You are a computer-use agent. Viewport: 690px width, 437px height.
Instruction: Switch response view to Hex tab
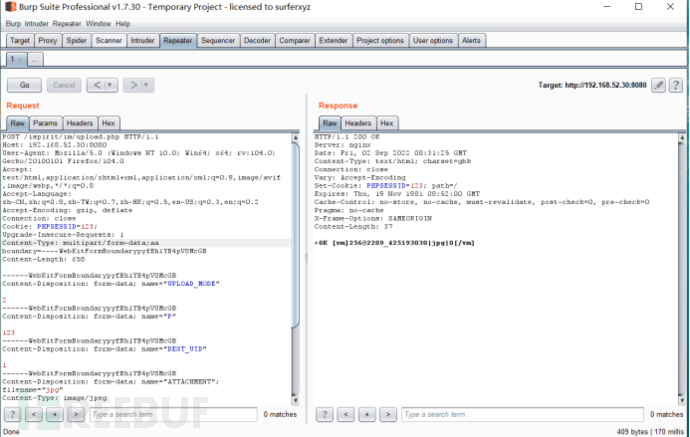(x=386, y=123)
